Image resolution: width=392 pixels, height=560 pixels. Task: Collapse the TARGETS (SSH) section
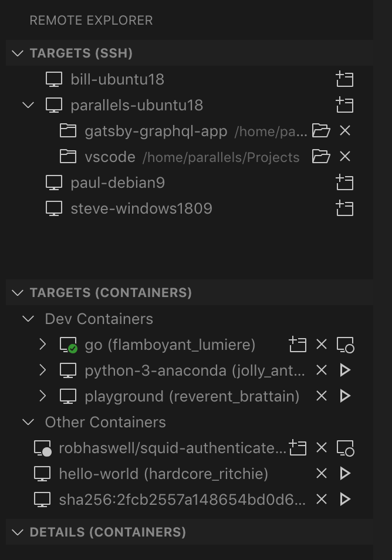[17, 53]
